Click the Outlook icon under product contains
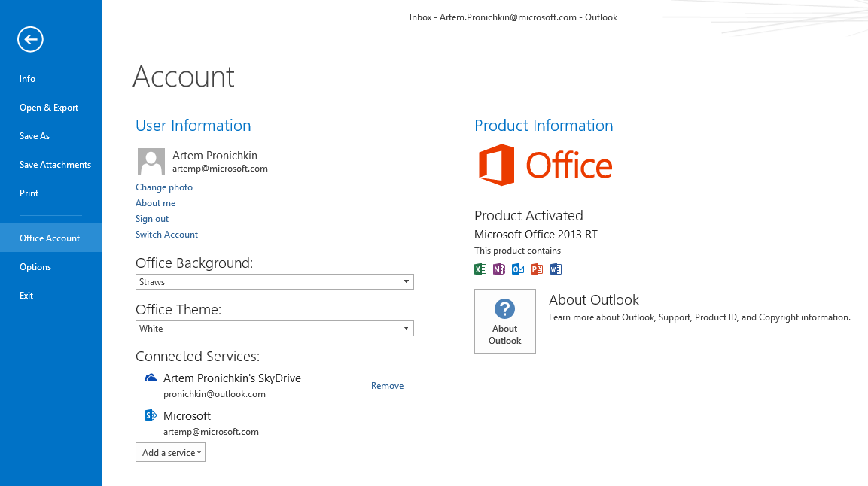Image resolution: width=868 pixels, height=486 pixels. click(518, 269)
